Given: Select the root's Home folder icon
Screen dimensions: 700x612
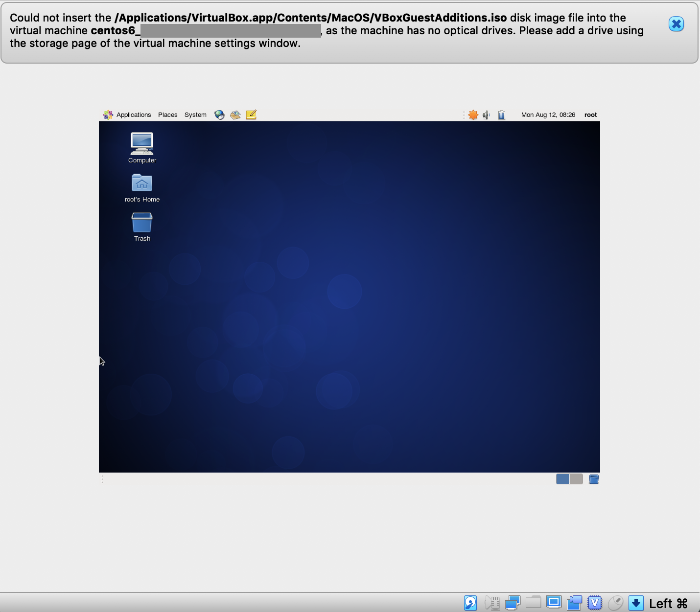Looking at the screenshot, I should tap(142, 188).
